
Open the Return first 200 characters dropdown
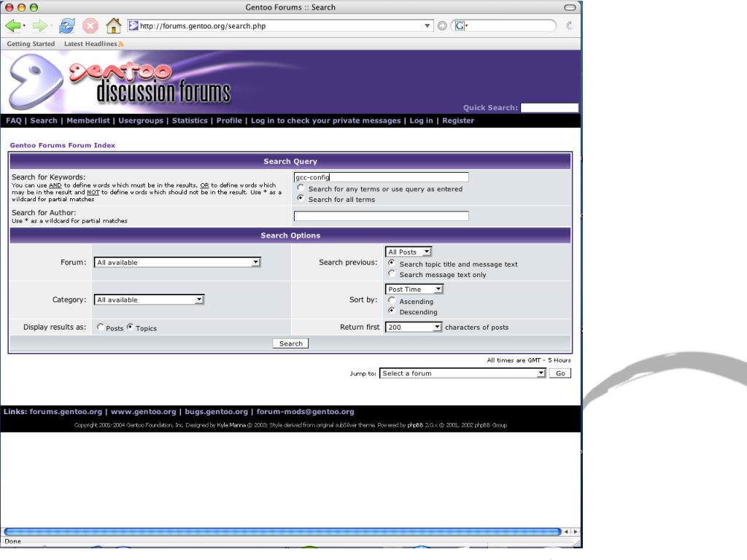(x=414, y=327)
